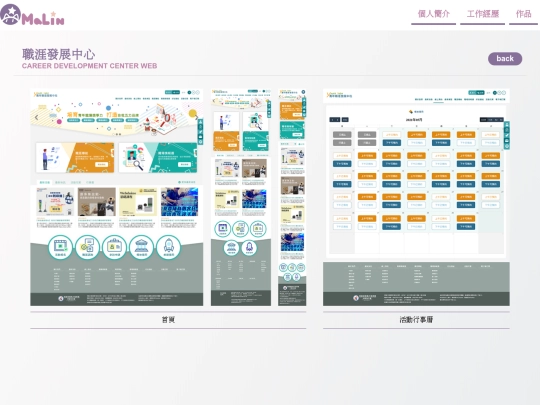Click the MaLin logo
The height and width of the screenshot is (405, 540).
pyautogui.click(x=32, y=15)
